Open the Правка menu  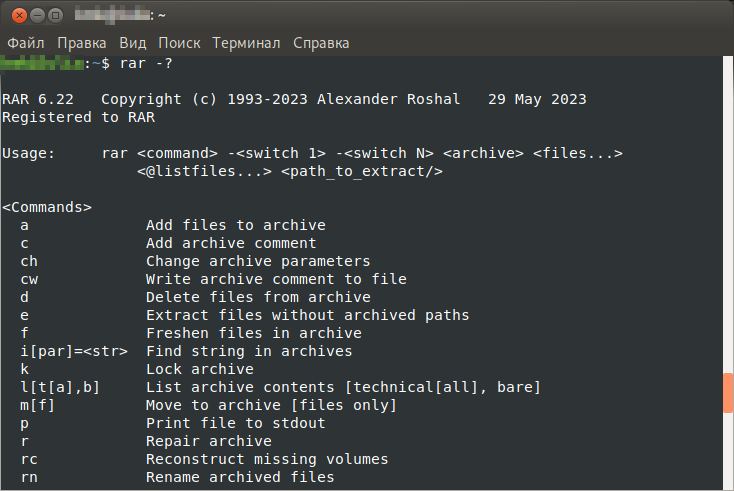click(82, 43)
